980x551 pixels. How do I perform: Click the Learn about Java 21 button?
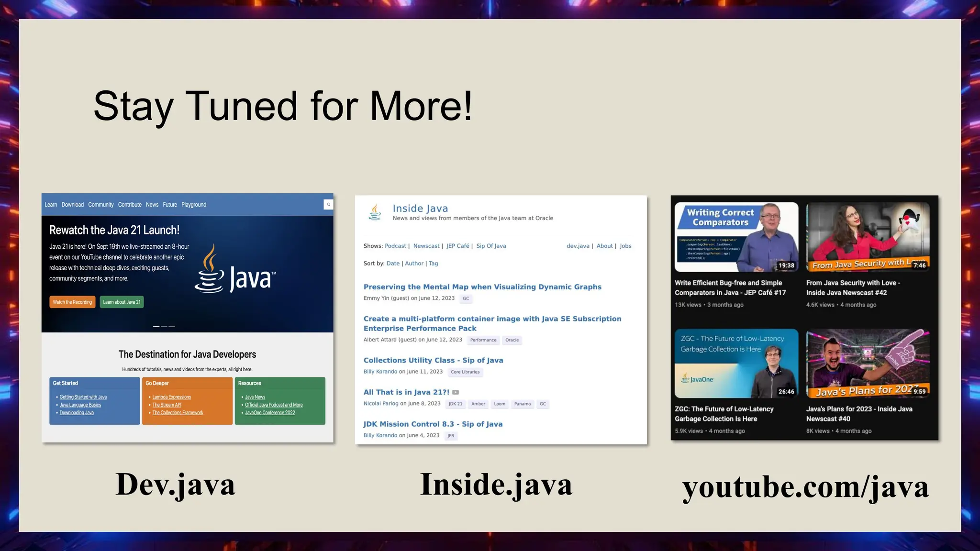tap(122, 302)
